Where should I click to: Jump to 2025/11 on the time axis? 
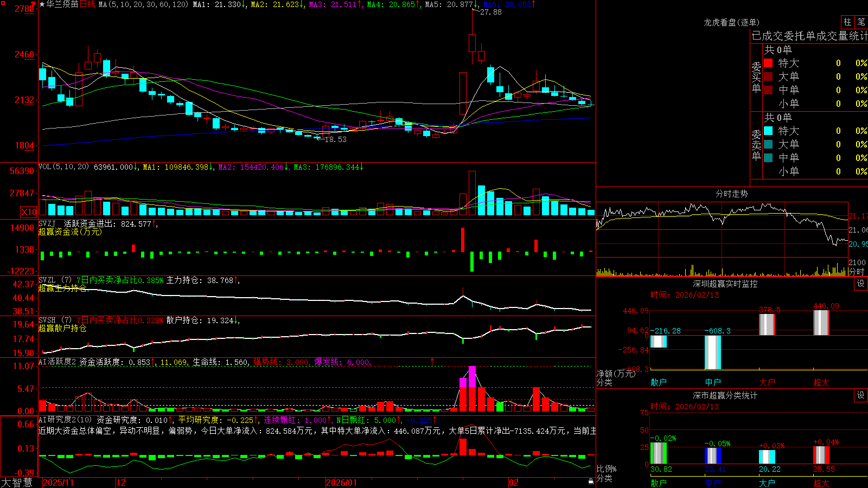[x=58, y=483]
